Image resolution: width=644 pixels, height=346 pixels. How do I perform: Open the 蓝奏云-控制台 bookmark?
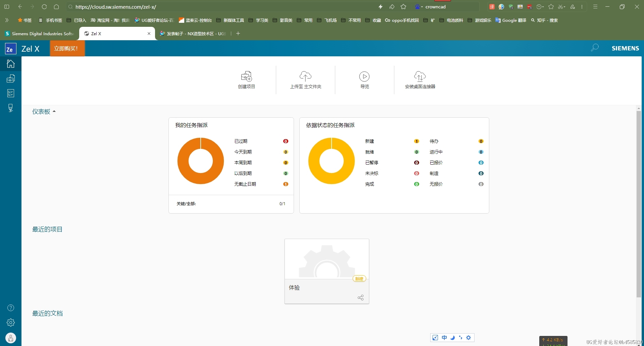pos(195,20)
